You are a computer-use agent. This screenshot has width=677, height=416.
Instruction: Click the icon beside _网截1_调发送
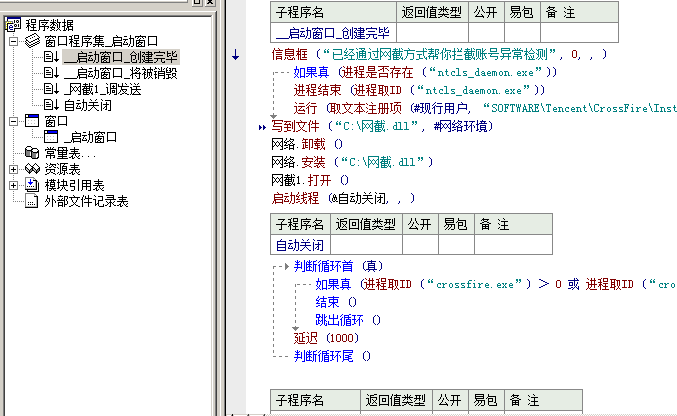[51, 89]
